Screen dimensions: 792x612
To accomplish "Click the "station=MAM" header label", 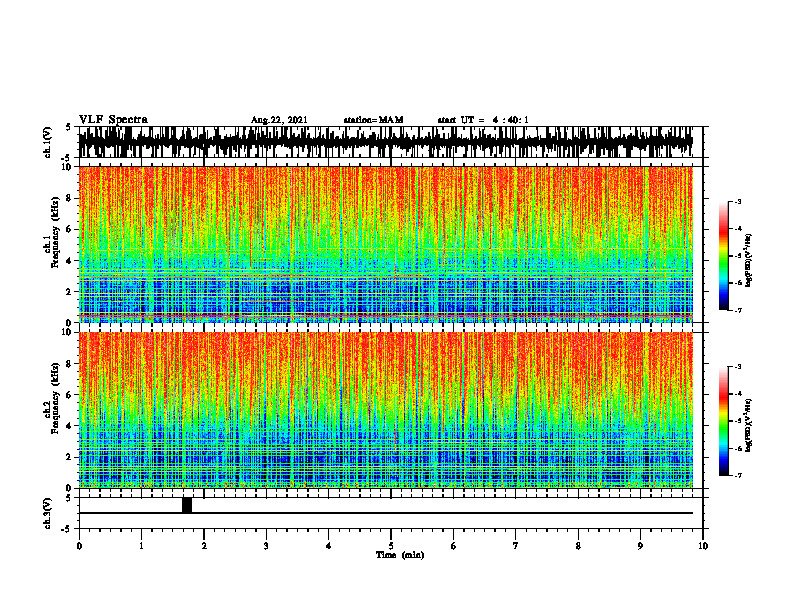I will pos(374,120).
